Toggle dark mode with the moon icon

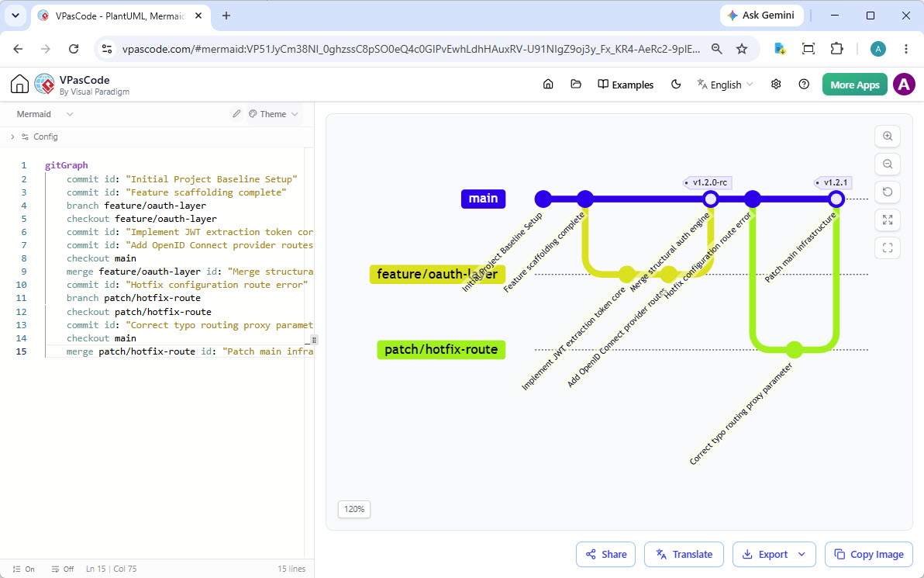676,85
